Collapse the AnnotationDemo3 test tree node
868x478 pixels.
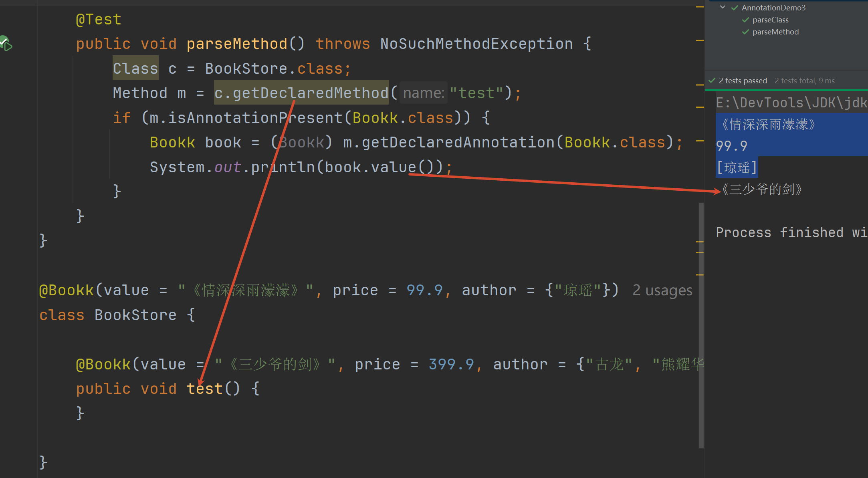click(723, 7)
